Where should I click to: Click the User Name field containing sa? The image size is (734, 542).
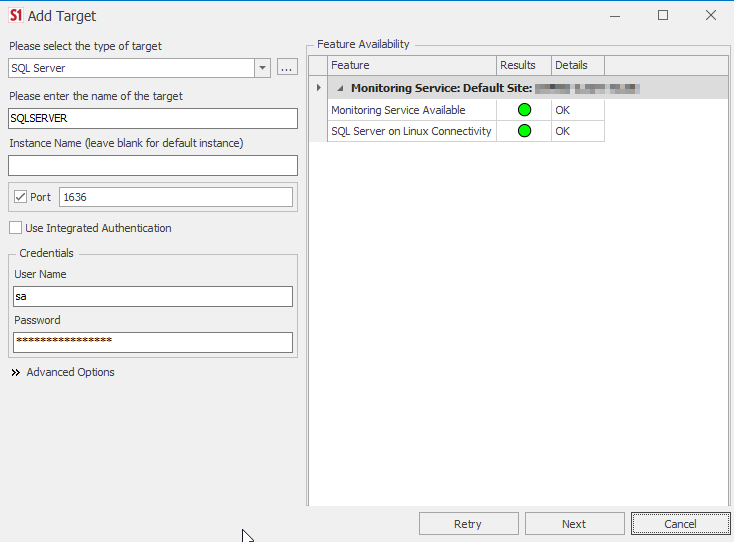(153, 297)
